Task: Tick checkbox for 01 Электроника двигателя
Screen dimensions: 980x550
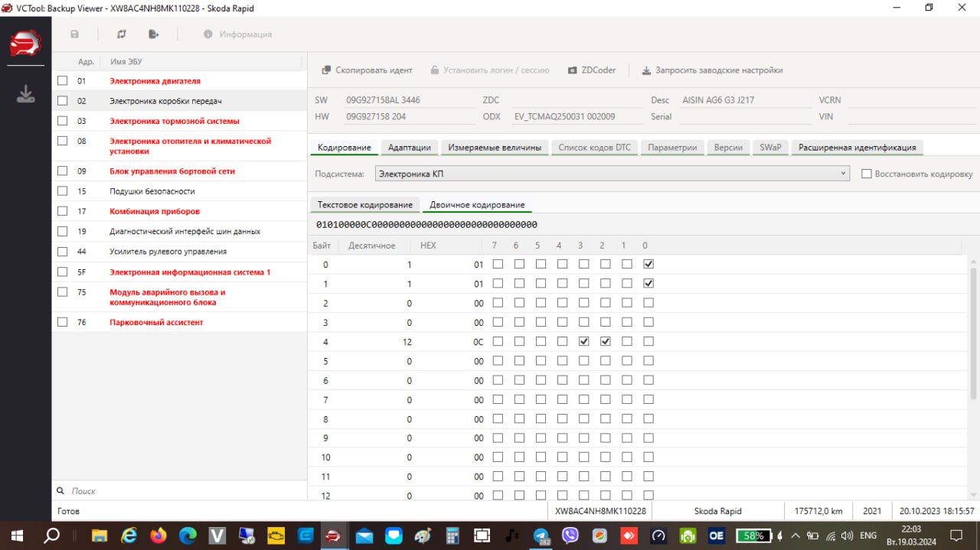Action: 63,80
